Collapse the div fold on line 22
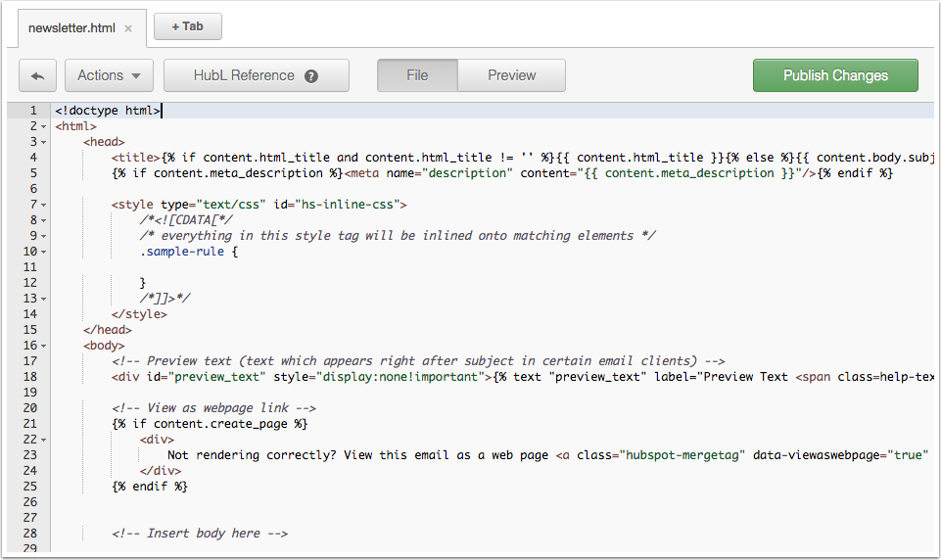The height and width of the screenshot is (560, 941). click(x=44, y=440)
